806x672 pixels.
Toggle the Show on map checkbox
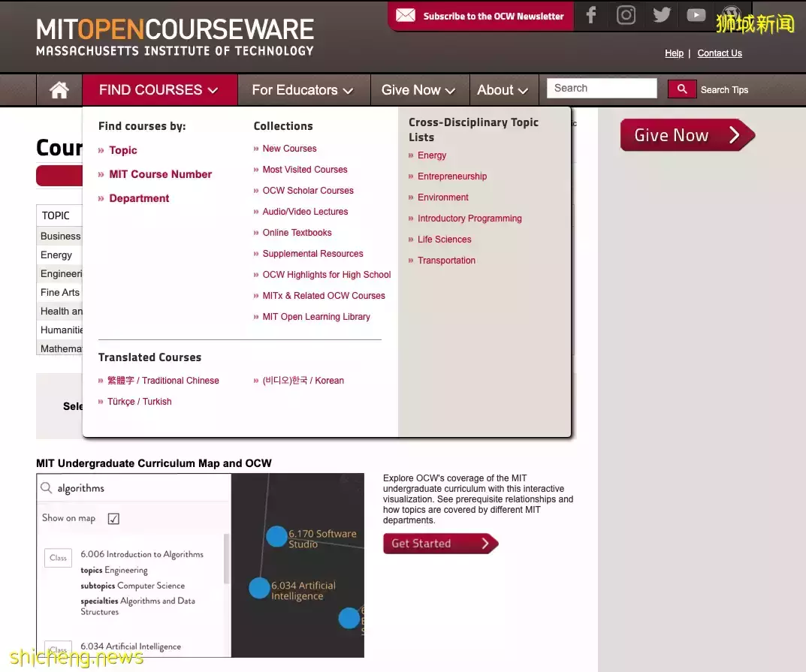[113, 518]
